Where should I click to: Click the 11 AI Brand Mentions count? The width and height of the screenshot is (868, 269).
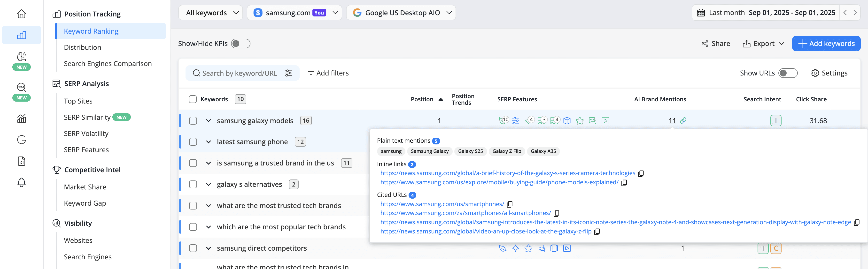672,120
